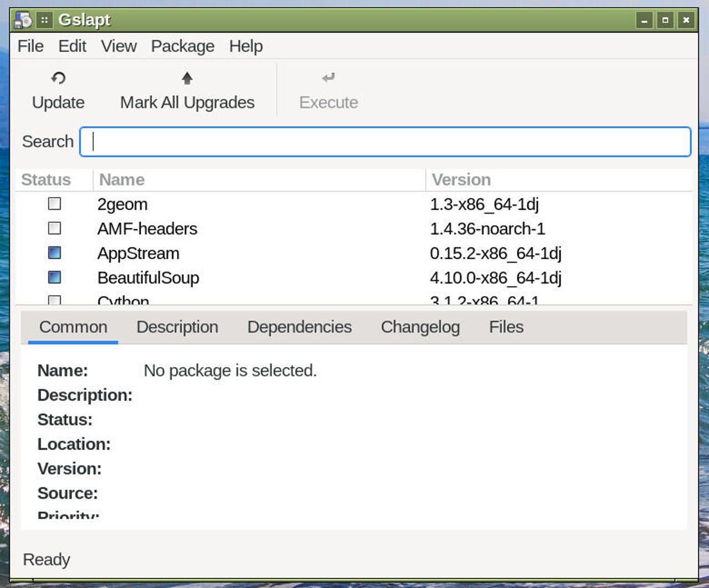
Task: Click the window grip icon beside the title
Action: (x=45, y=20)
